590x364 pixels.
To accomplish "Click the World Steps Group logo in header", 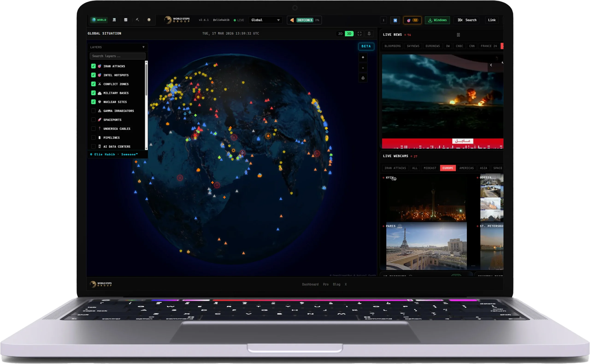I will coord(177,20).
